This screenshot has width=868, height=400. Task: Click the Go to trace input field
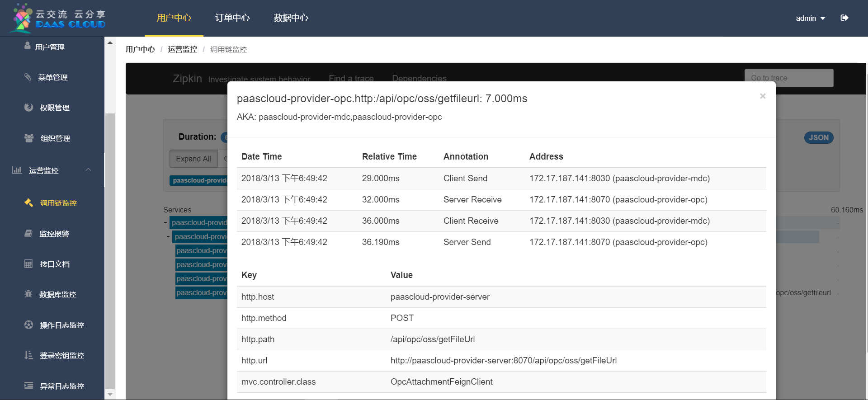(789, 78)
